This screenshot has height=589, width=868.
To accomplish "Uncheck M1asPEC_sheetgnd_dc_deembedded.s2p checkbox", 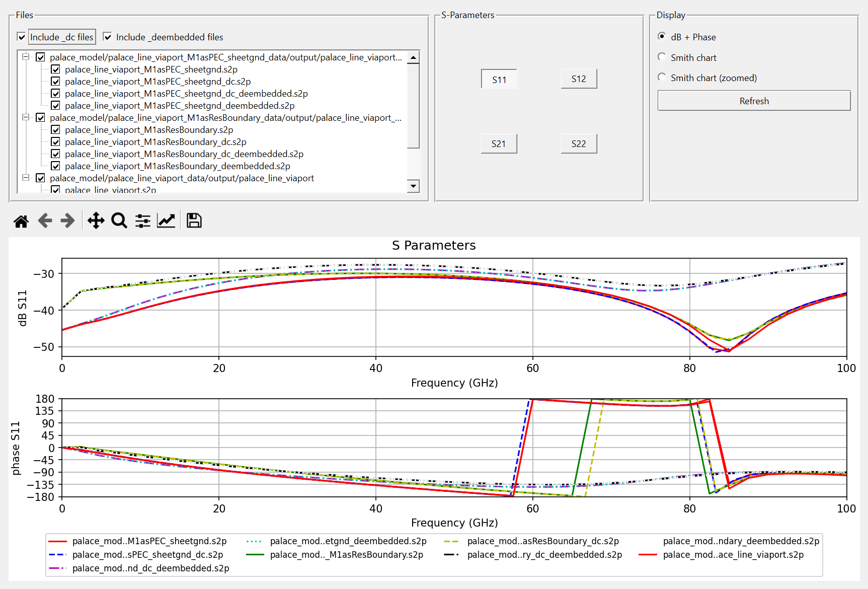I will [x=56, y=94].
